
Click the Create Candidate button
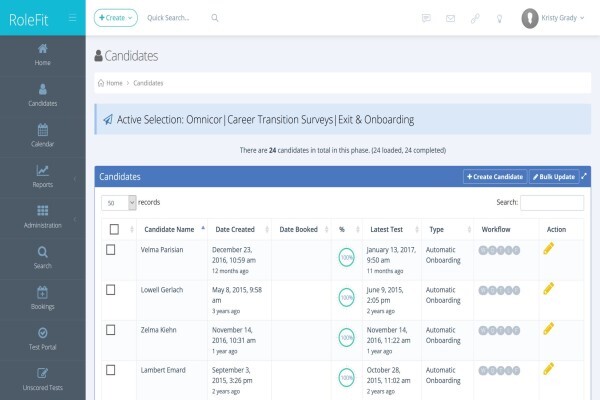(x=495, y=176)
